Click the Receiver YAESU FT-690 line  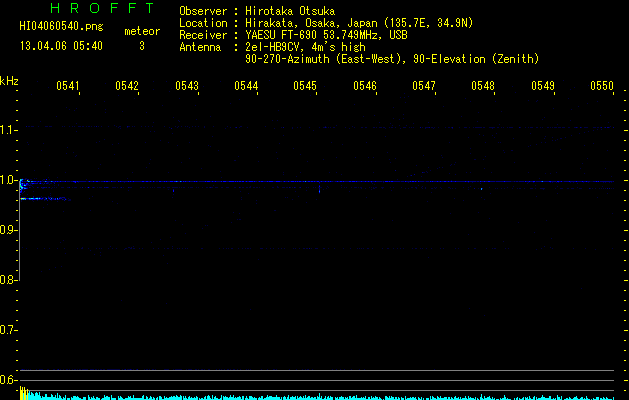click(293, 35)
